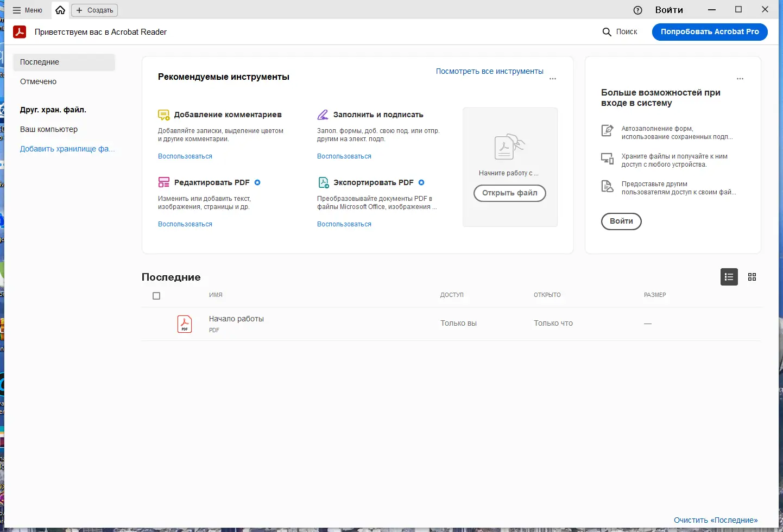Click Очистить «Последние» link
This screenshot has height=532, width=783.
716,520
